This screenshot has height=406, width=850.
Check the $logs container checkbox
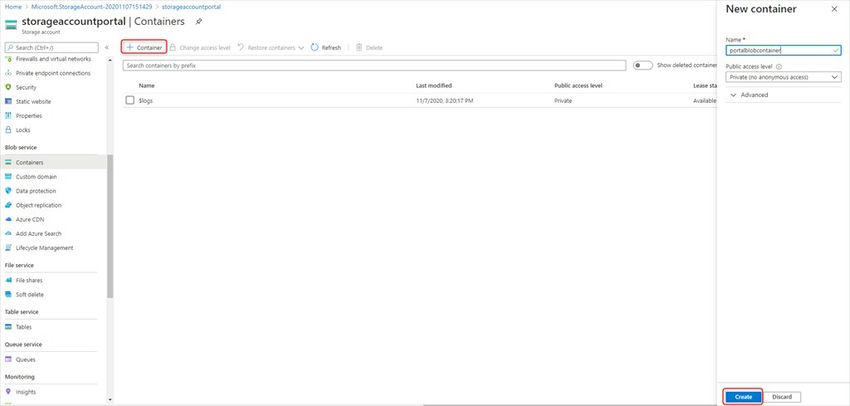pyautogui.click(x=130, y=100)
